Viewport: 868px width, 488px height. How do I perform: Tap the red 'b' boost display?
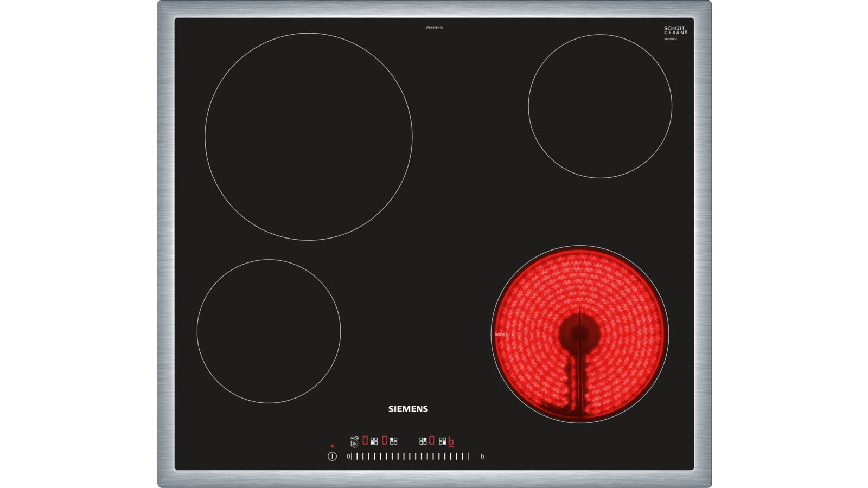point(451,441)
